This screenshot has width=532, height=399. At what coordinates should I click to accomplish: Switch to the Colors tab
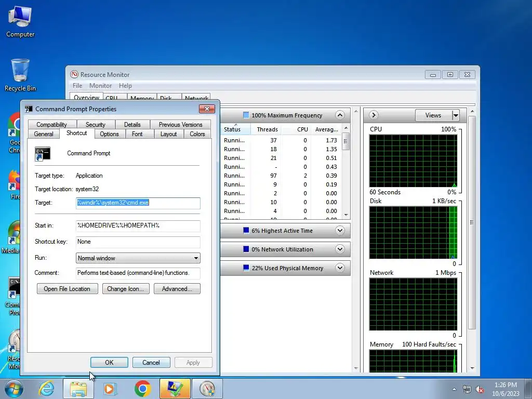click(197, 134)
